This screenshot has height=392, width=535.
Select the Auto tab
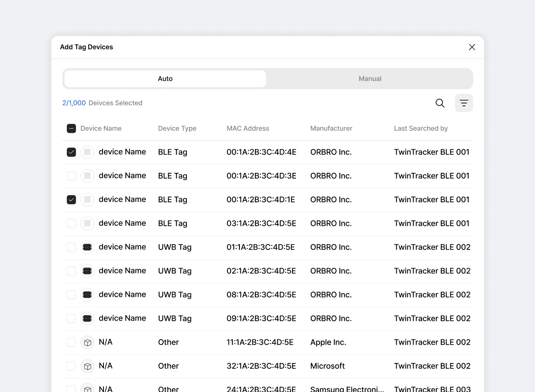pos(165,79)
